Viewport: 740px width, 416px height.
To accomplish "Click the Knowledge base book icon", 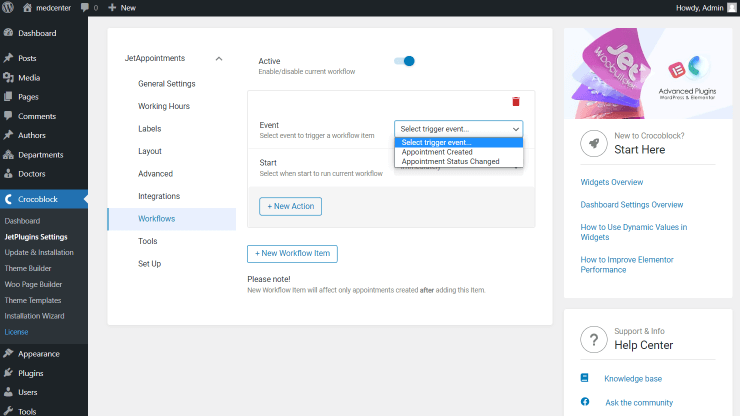I will [x=584, y=378].
